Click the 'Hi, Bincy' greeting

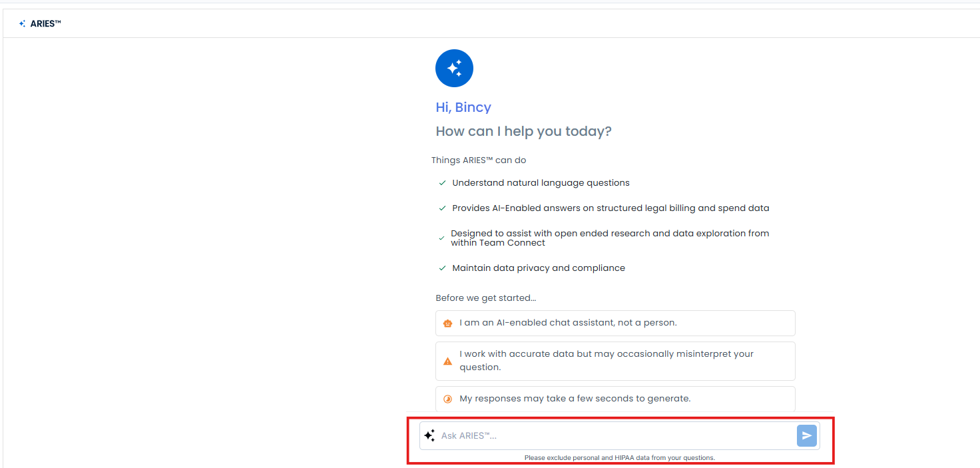463,107
